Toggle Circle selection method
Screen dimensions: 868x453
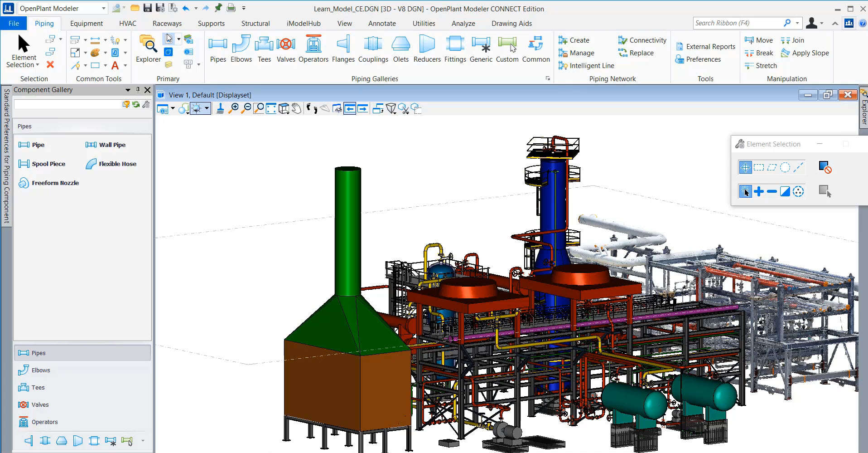click(x=785, y=167)
